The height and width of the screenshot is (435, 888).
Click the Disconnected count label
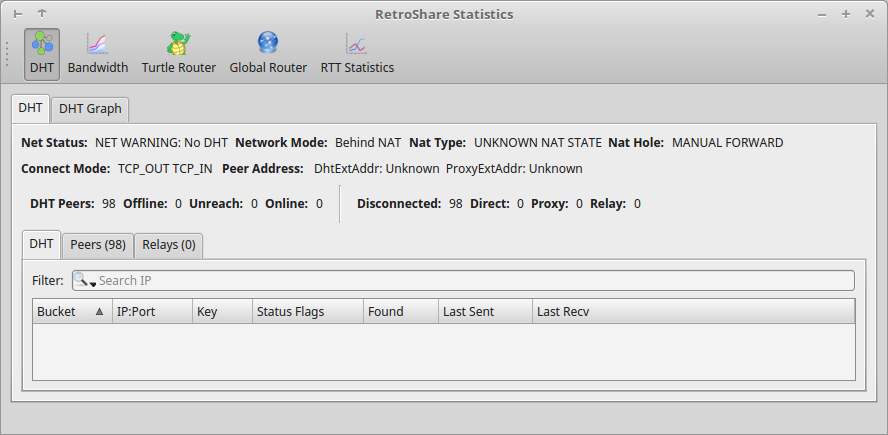[x=399, y=204]
